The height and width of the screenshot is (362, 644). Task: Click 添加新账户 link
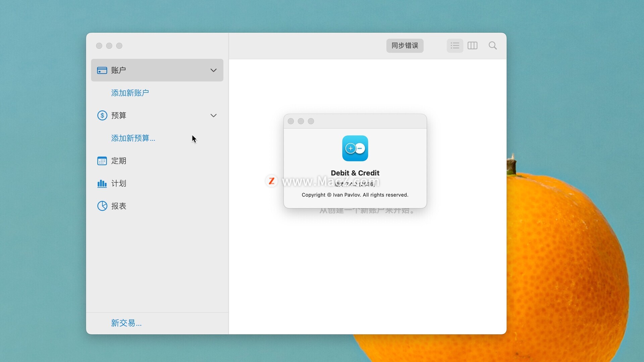130,93
